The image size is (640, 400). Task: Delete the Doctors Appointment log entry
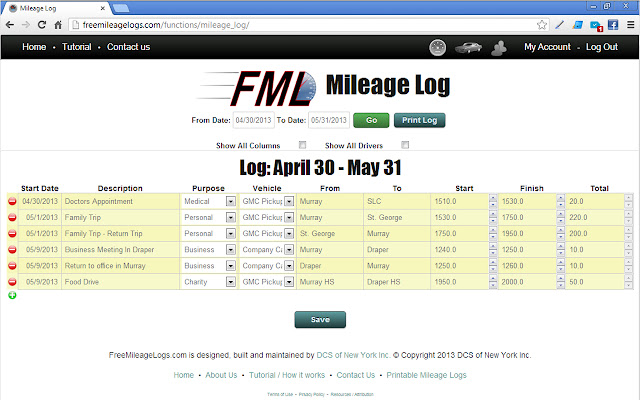click(12, 201)
